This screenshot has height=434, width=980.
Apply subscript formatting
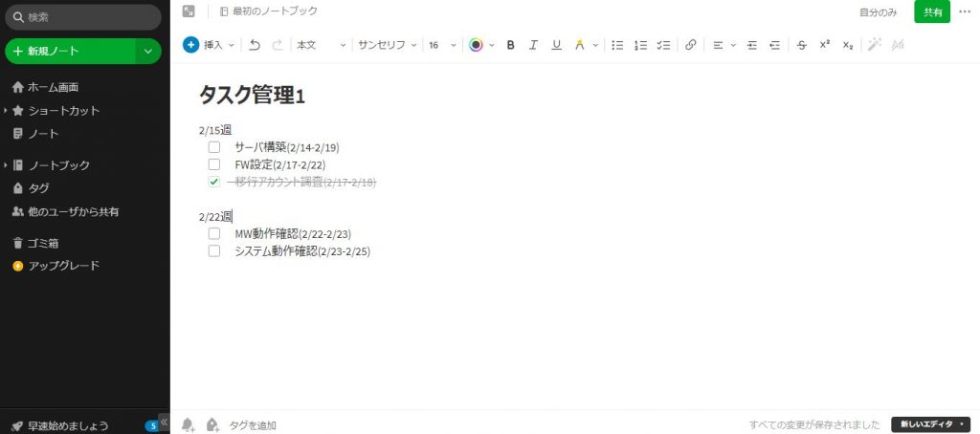[848, 45]
